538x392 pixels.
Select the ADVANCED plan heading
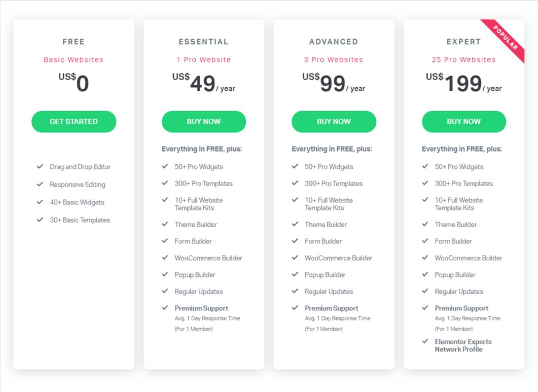point(334,42)
